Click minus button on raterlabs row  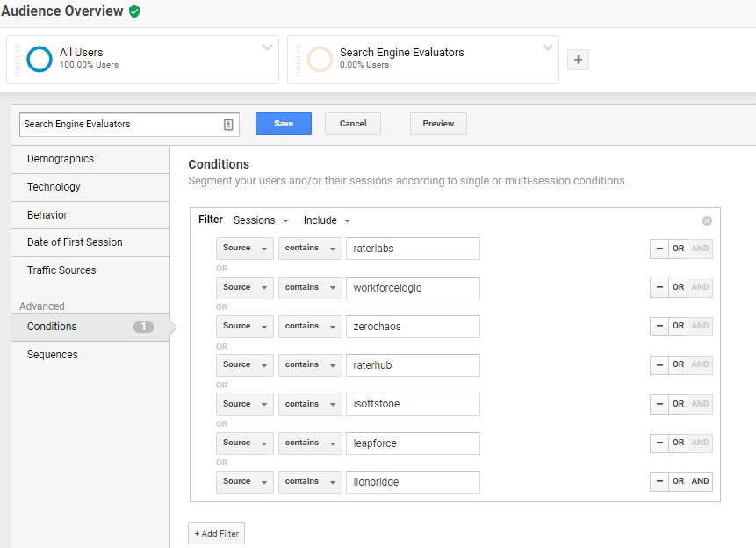click(x=659, y=249)
